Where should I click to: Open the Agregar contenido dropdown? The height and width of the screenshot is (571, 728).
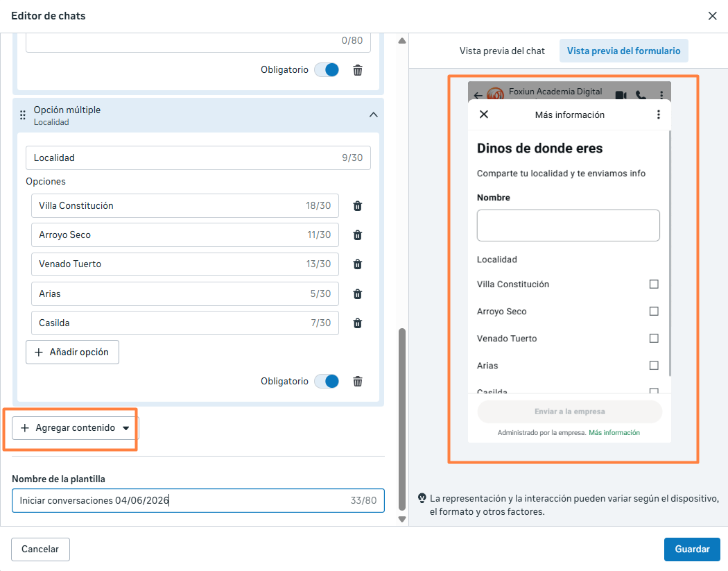coord(75,428)
